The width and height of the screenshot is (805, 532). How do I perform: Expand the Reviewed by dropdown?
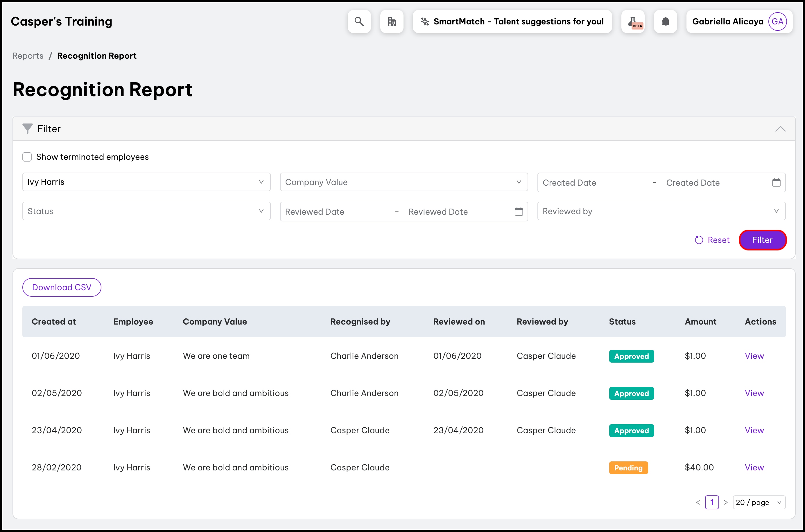click(661, 211)
